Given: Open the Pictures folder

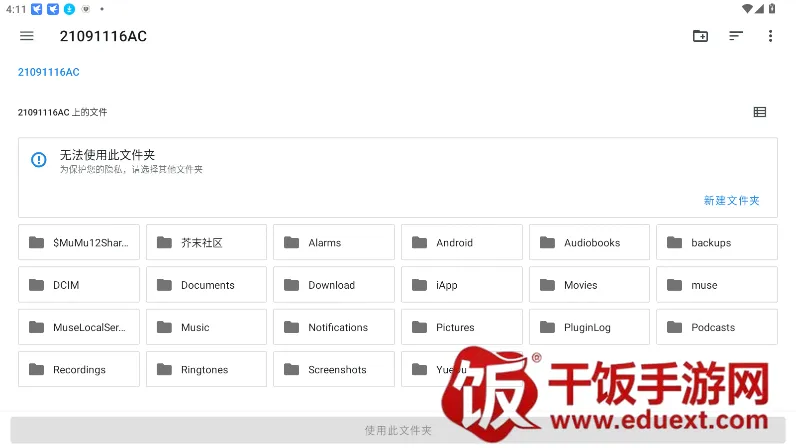Looking at the screenshot, I should (461, 327).
